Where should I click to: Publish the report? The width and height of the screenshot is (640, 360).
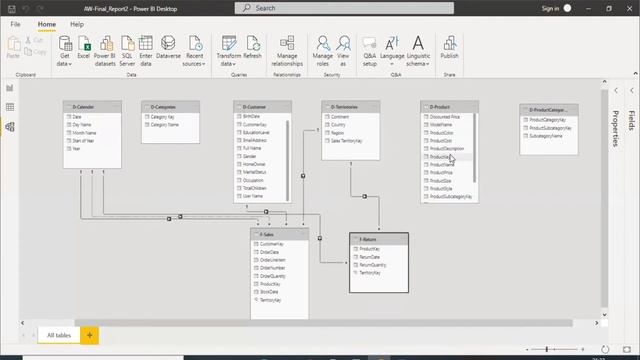[x=449, y=48]
